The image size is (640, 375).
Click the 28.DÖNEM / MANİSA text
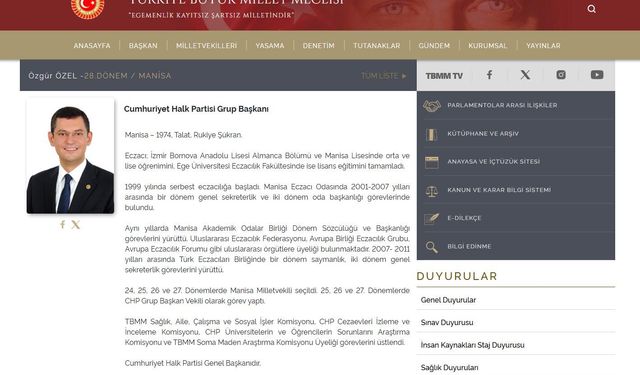coord(128,76)
